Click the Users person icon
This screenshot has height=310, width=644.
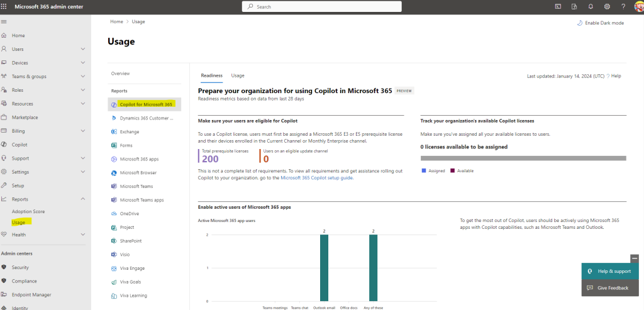click(x=4, y=49)
